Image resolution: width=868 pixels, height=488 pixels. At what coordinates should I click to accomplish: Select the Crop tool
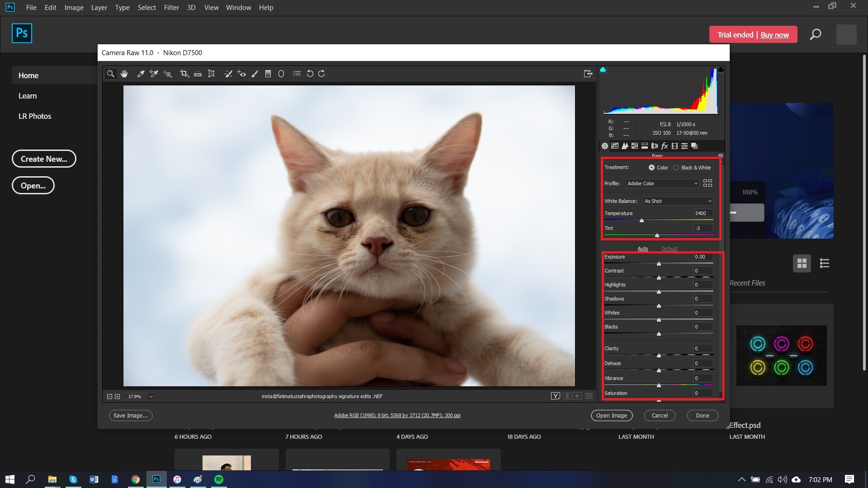[184, 74]
